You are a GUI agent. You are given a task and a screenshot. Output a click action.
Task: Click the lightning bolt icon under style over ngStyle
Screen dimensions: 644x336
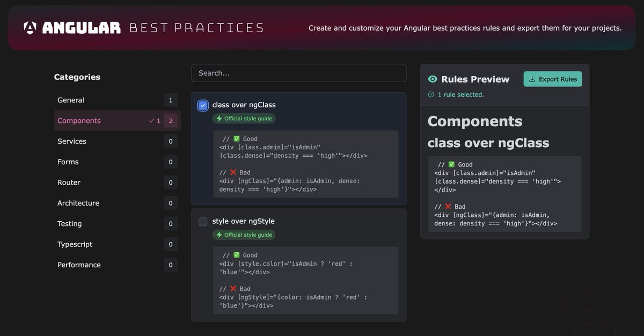[219, 235]
